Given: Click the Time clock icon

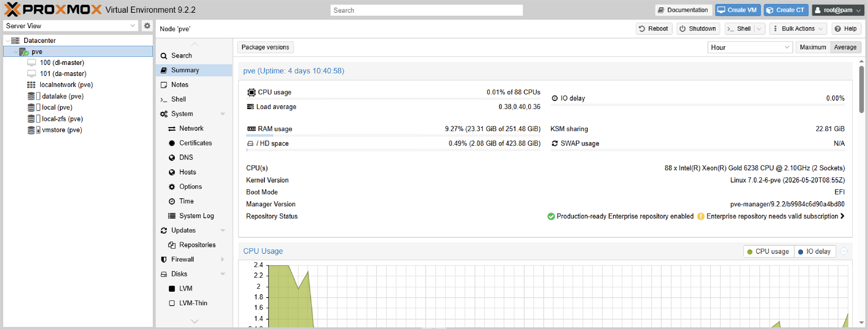Looking at the screenshot, I should click(x=172, y=201).
